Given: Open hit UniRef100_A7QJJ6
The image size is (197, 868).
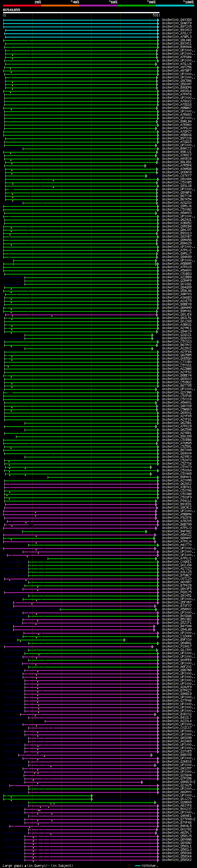Looking at the screenshot, I should click(176, 64).
